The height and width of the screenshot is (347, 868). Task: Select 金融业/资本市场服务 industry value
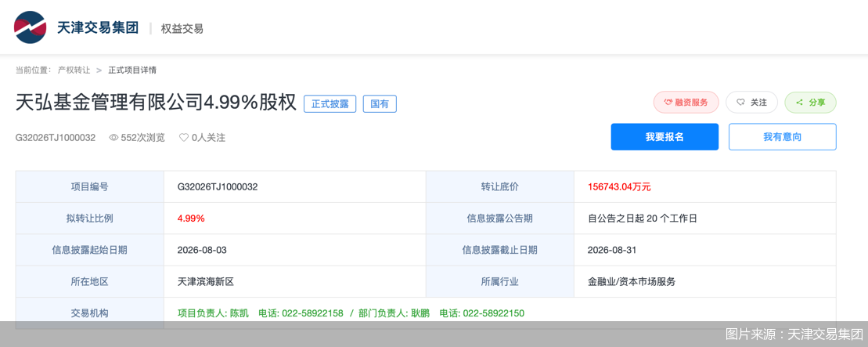632,281
